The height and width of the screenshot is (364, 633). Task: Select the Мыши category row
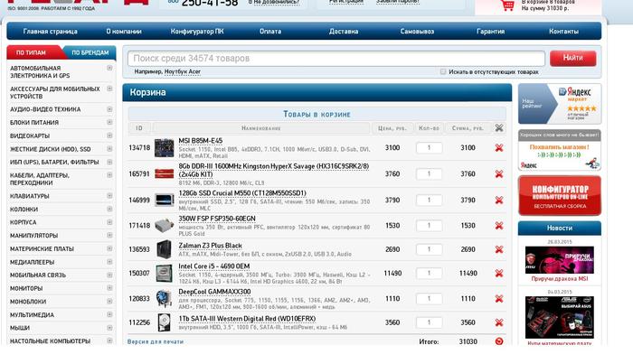pyautogui.click(x=61, y=328)
